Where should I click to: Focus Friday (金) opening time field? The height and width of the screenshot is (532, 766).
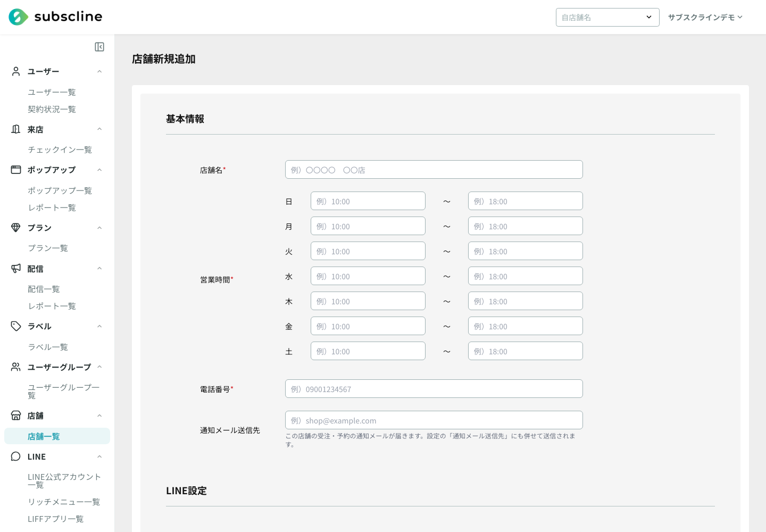(368, 326)
